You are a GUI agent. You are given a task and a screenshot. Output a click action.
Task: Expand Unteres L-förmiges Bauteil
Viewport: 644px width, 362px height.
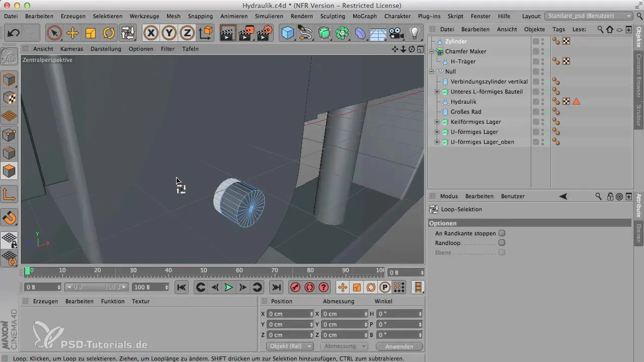(437, 92)
